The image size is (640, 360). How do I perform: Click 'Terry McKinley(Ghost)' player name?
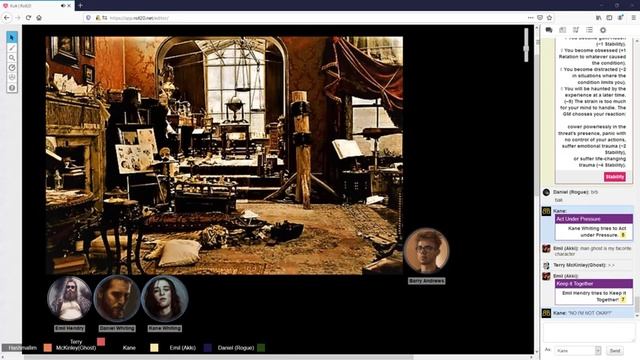coord(76,345)
